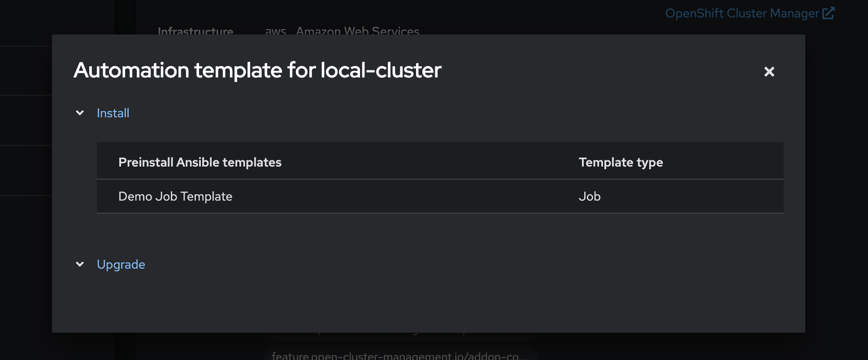Click the Infrastructure label behind the dialog
This screenshot has height=360, width=868.
coord(195,31)
